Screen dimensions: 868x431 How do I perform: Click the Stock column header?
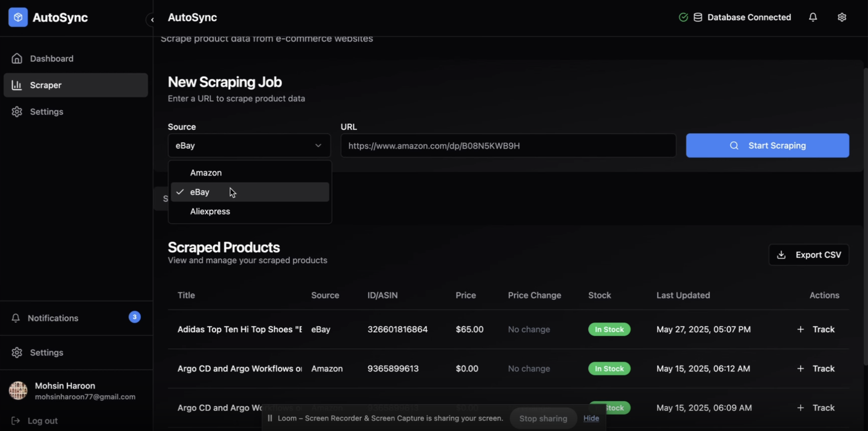point(600,295)
